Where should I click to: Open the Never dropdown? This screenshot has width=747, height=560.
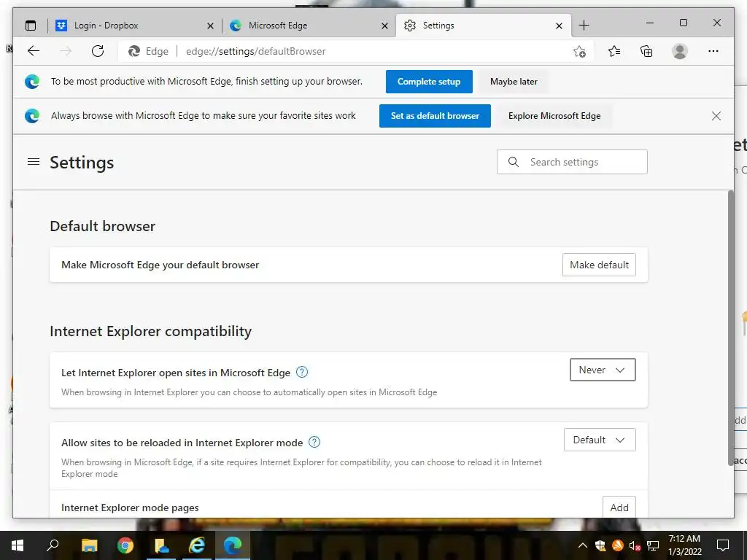tap(603, 370)
